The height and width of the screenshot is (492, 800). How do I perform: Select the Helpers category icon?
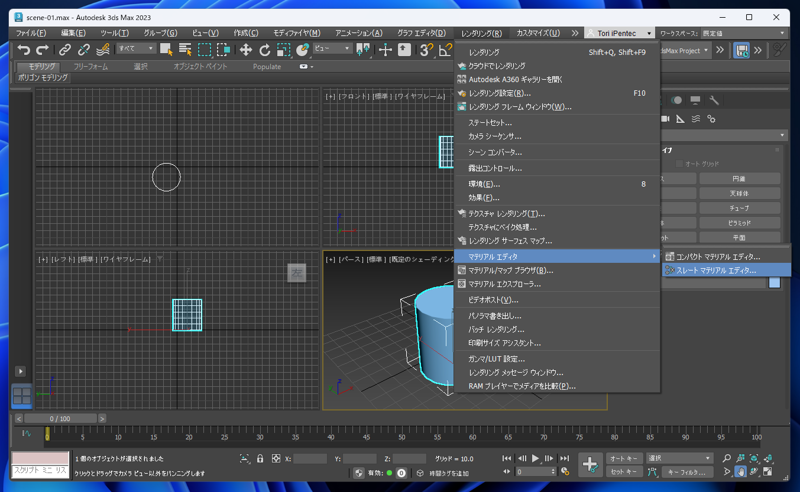click(x=681, y=119)
